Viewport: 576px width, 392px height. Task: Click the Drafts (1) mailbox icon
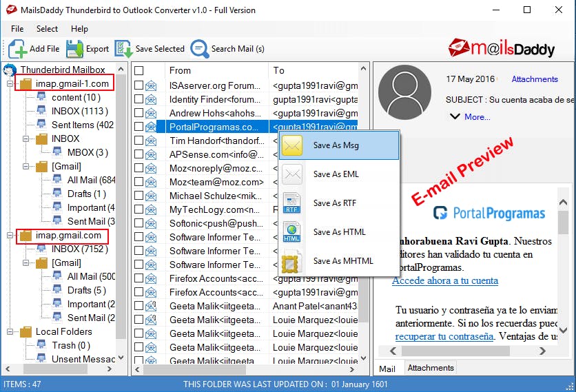coord(57,194)
